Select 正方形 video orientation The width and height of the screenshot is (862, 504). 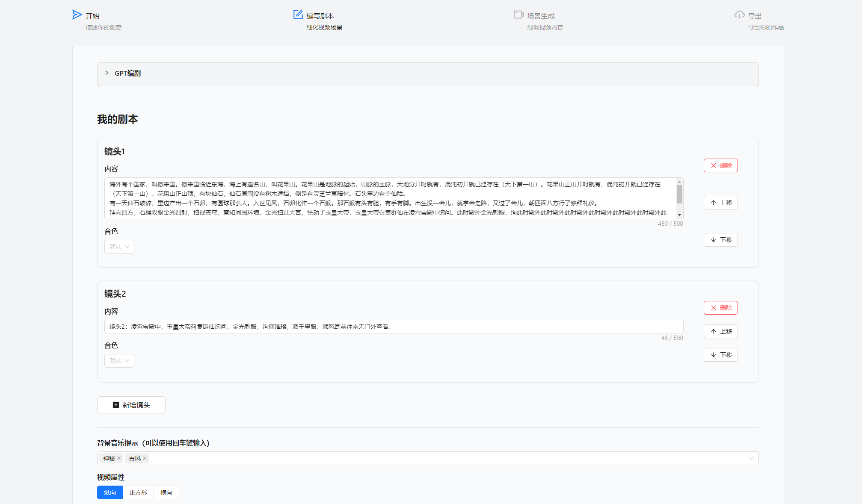click(138, 492)
